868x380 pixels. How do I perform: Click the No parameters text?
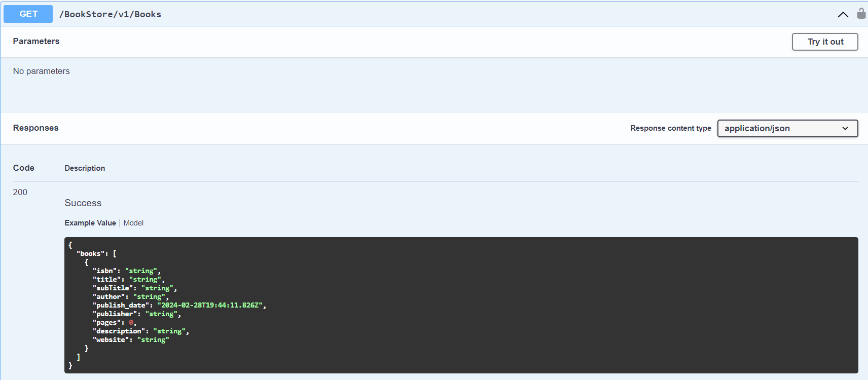pyautogui.click(x=42, y=71)
